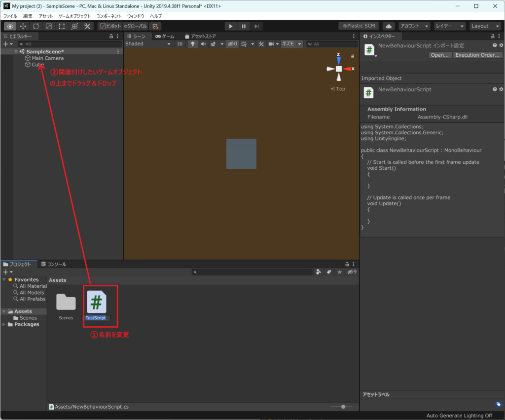The width and height of the screenshot is (505, 420).
Task: Search by type icon in project panel
Action: (319, 272)
